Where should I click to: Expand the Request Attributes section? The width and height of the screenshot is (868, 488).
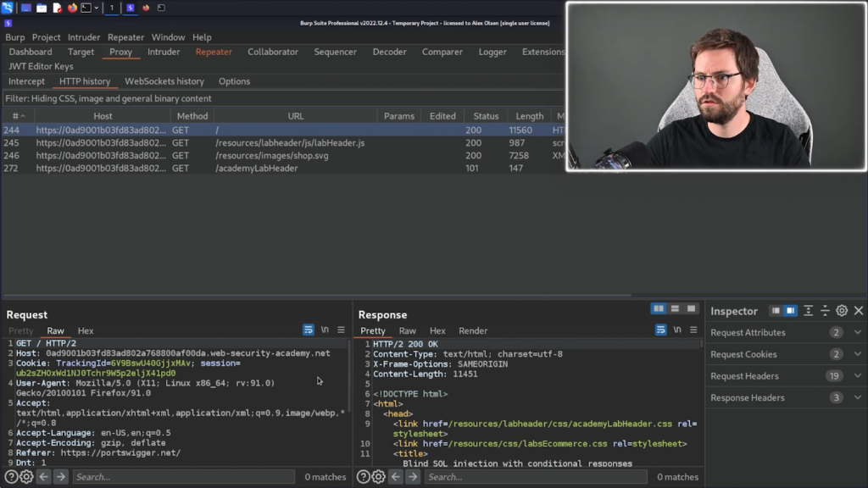tap(858, 333)
